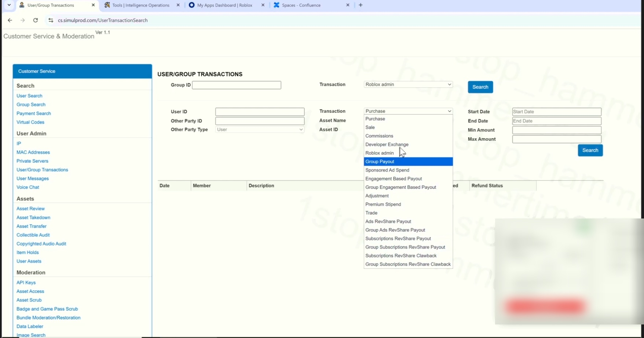Image resolution: width=644 pixels, height=338 pixels.
Task: Go to Virtual Codes page
Action: point(30,122)
